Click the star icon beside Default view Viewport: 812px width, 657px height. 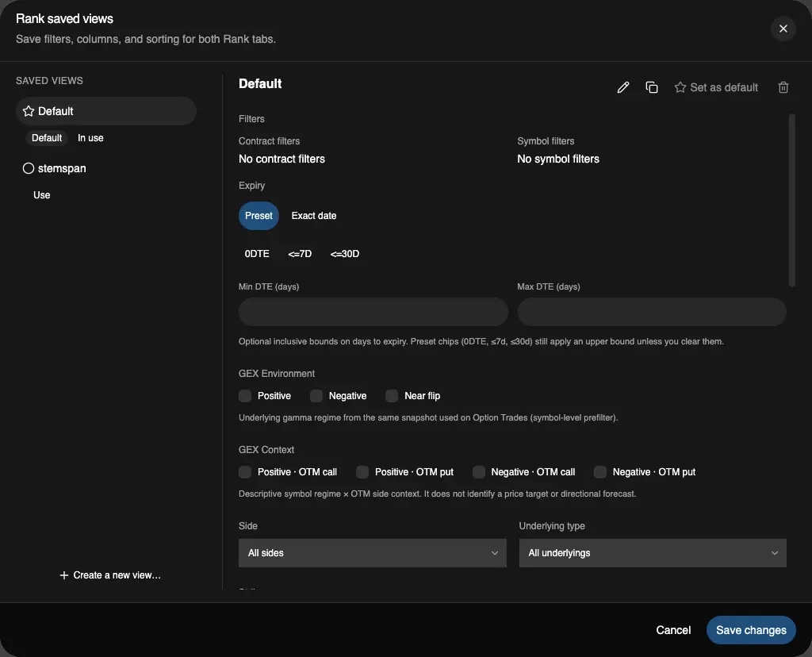pyautogui.click(x=29, y=111)
